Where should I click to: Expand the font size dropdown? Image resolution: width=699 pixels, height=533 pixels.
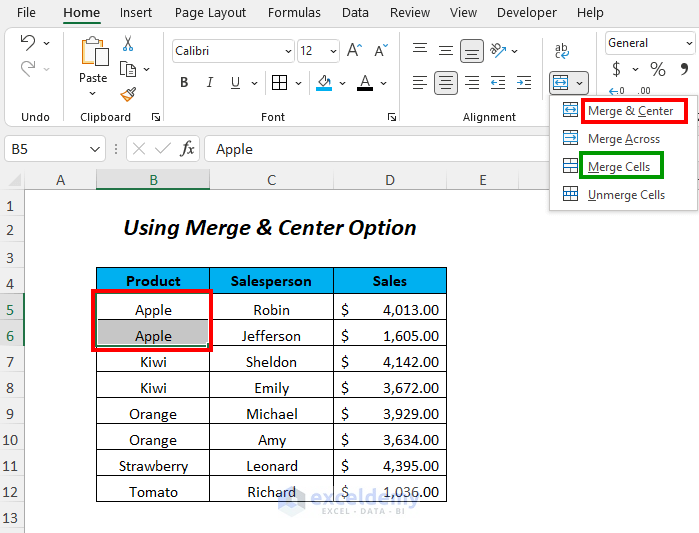tap(333, 51)
